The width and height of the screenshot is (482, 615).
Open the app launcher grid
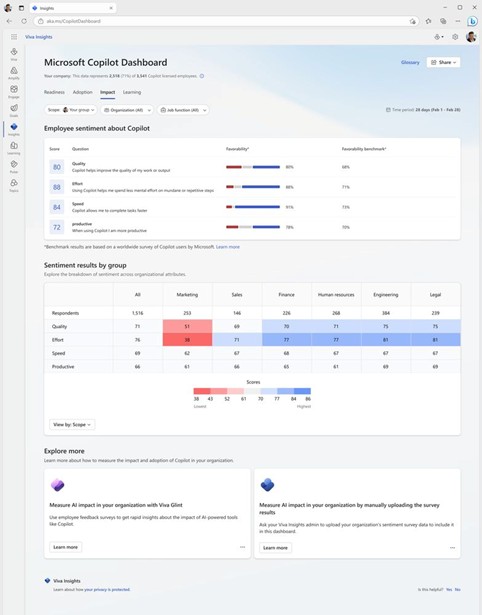tap(14, 37)
